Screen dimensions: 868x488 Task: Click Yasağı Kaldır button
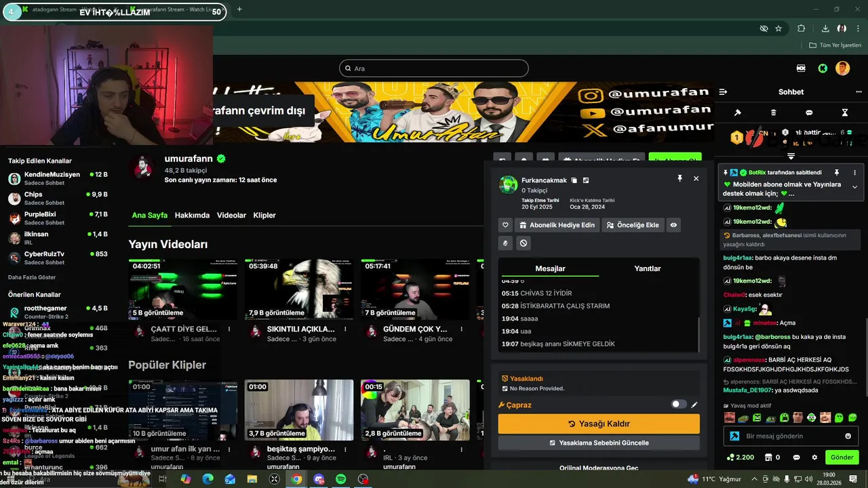pyautogui.click(x=599, y=424)
